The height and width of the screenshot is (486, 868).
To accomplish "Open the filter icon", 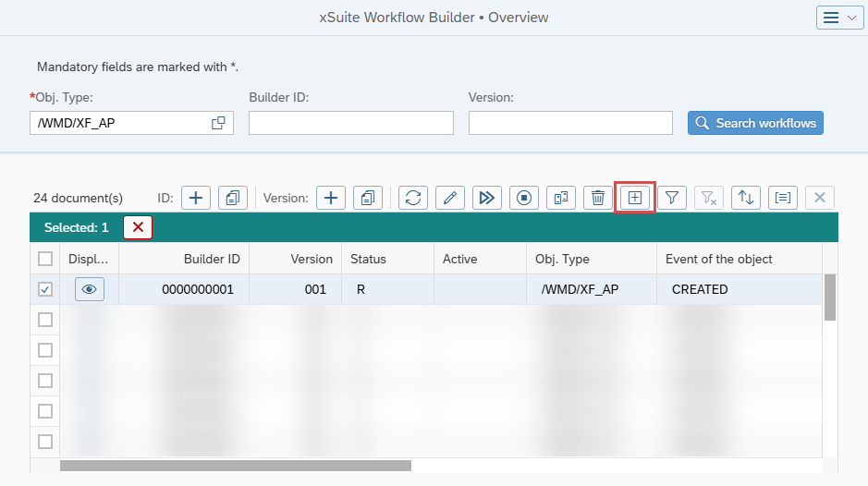I will (x=672, y=198).
